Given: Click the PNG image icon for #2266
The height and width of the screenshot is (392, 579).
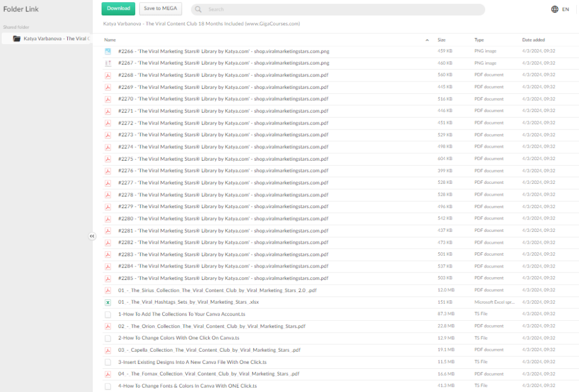Looking at the screenshot, I should pyautogui.click(x=107, y=51).
